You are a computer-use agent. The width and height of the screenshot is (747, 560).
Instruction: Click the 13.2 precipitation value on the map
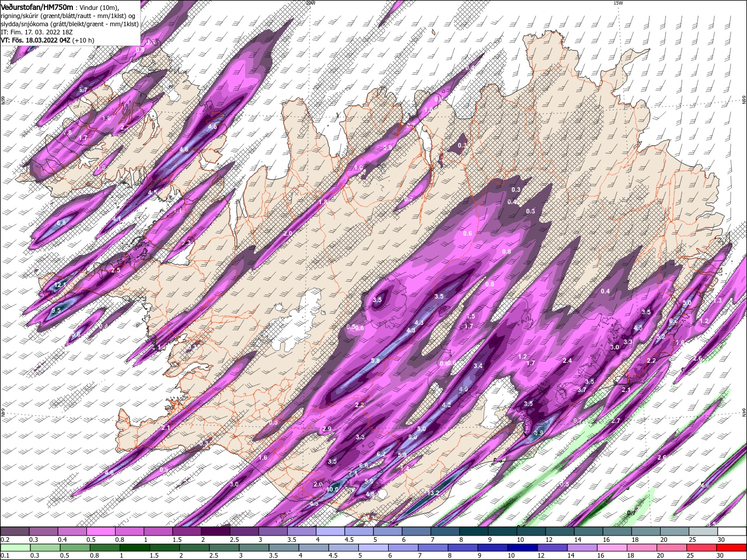tap(433, 493)
